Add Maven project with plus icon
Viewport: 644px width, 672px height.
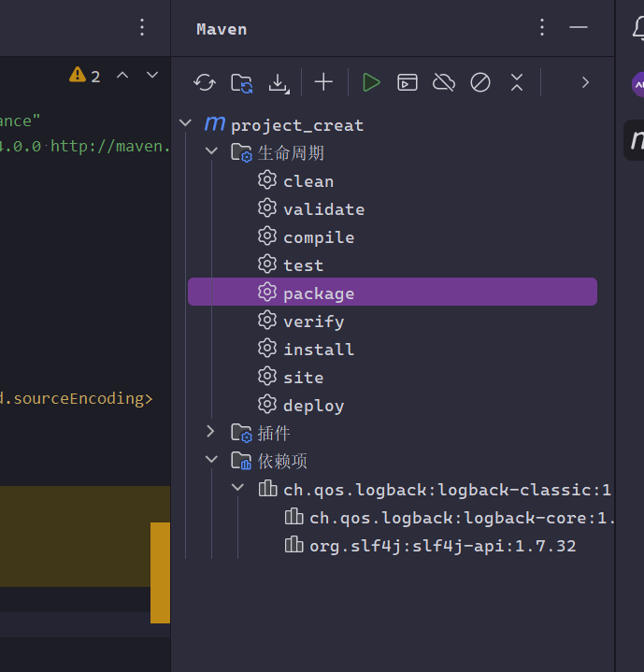pos(323,82)
